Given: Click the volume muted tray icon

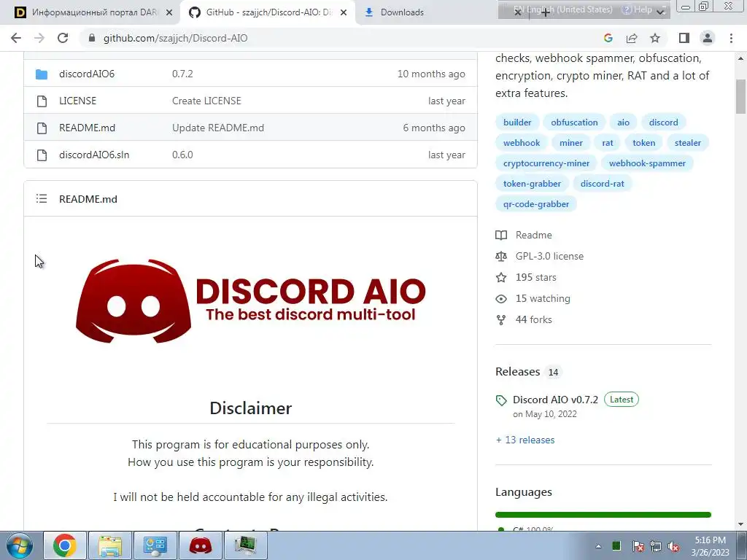Looking at the screenshot, I should [x=673, y=546].
